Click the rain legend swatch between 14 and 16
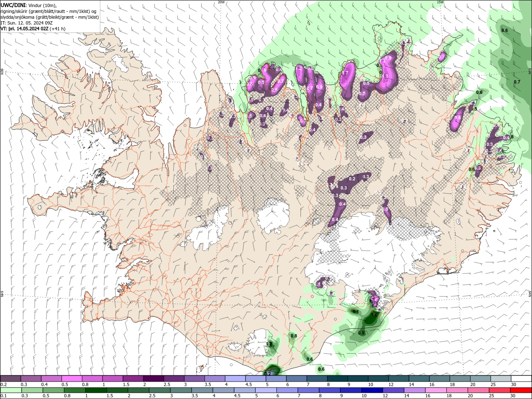This screenshot has width=532, height=399. [415, 390]
